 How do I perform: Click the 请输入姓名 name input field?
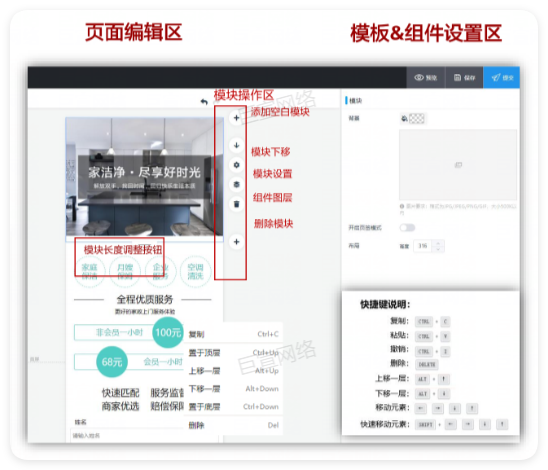pos(144,436)
